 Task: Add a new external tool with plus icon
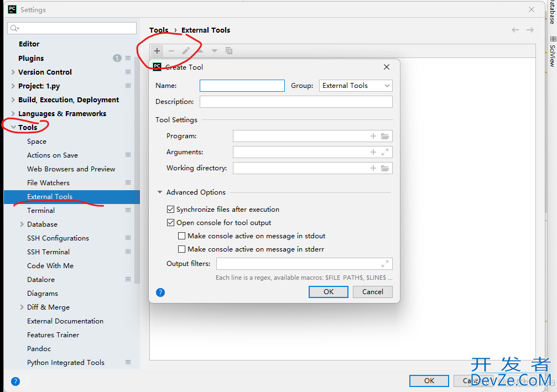tap(157, 51)
